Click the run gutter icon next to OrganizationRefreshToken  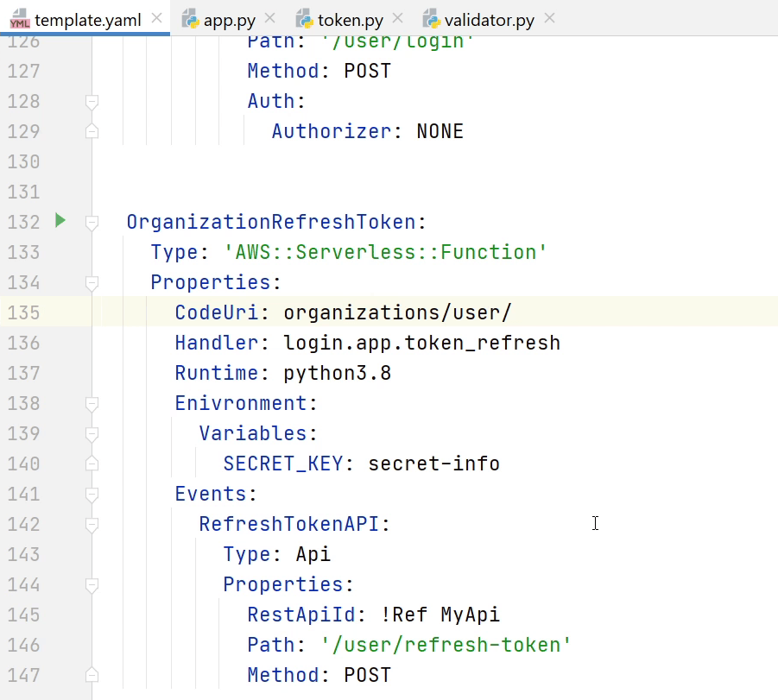(60, 221)
